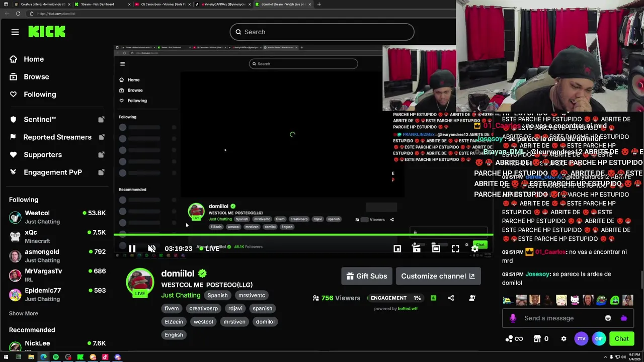Click the Just Chatting category link
This screenshot has width=644, height=362.
pyautogui.click(x=181, y=295)
